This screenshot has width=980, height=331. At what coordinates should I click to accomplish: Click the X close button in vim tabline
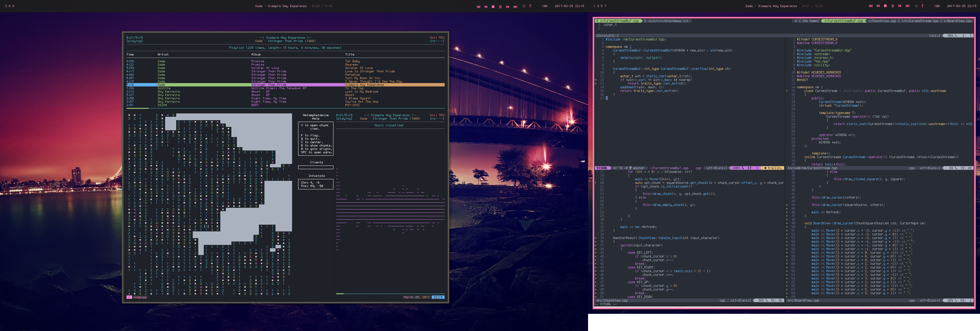click(x=796, y=21)
